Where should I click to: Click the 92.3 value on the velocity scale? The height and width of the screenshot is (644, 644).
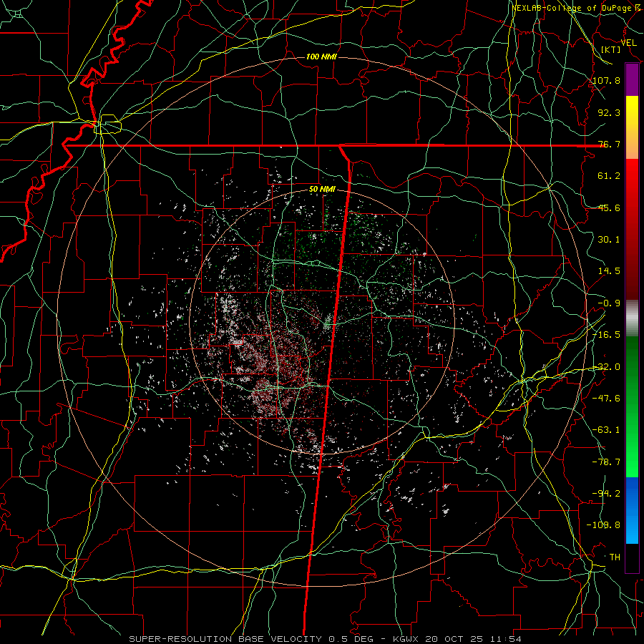click(x=609, y=112)
